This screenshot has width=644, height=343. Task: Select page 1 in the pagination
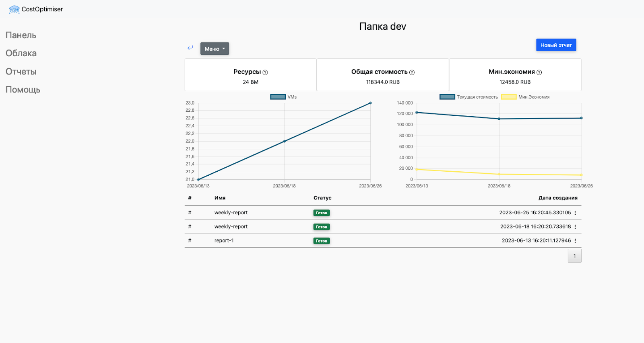click(x=574, y=256)
